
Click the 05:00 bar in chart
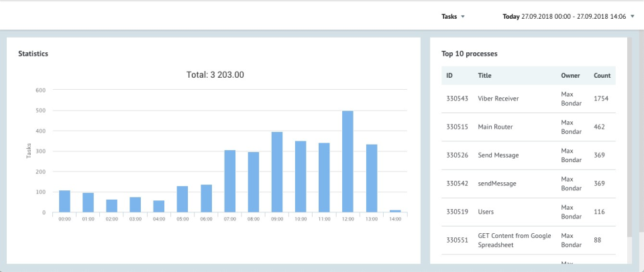[182, 199]
